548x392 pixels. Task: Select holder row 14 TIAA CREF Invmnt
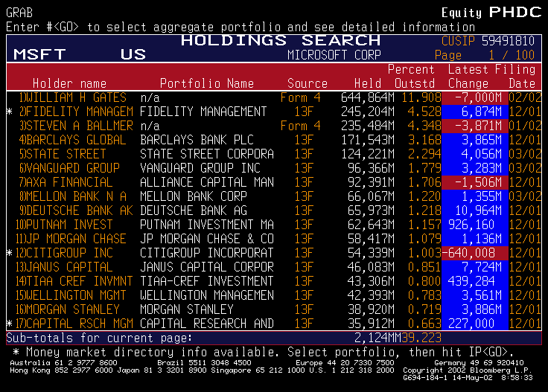point(274,281)
